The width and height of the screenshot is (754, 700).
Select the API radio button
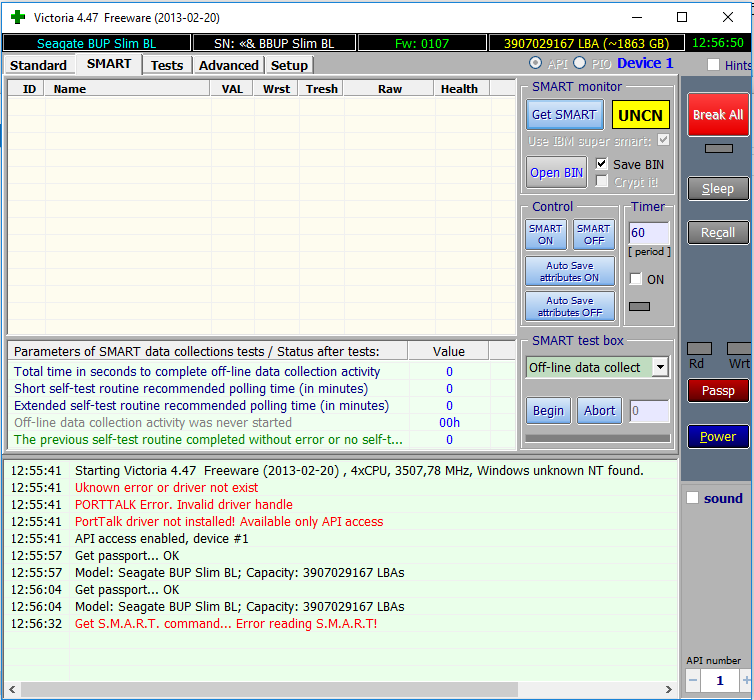pos(536,64)
